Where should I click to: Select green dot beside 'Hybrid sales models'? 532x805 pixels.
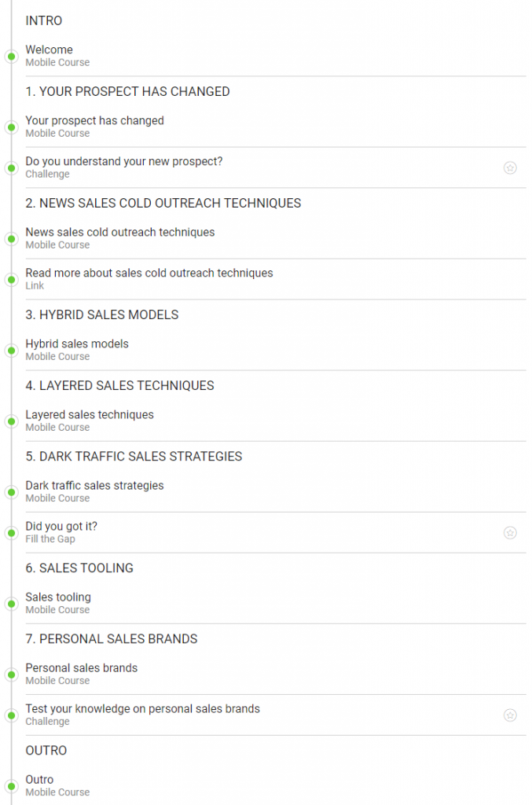pos(11,350)
